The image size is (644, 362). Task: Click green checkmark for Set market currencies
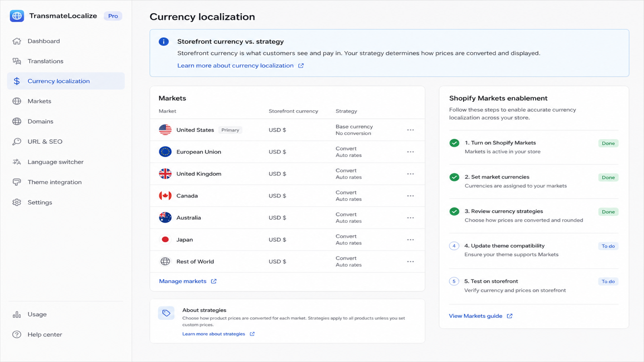(x=454, y=177)
